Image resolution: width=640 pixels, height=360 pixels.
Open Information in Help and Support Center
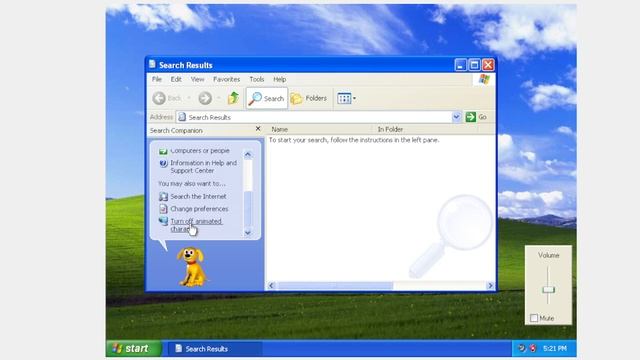203,167
